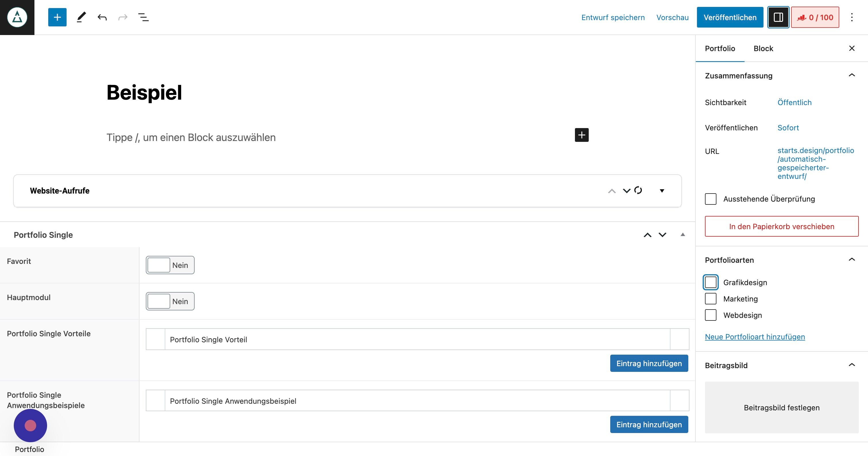Click Entwurf speichern

[x=613, y=18]
